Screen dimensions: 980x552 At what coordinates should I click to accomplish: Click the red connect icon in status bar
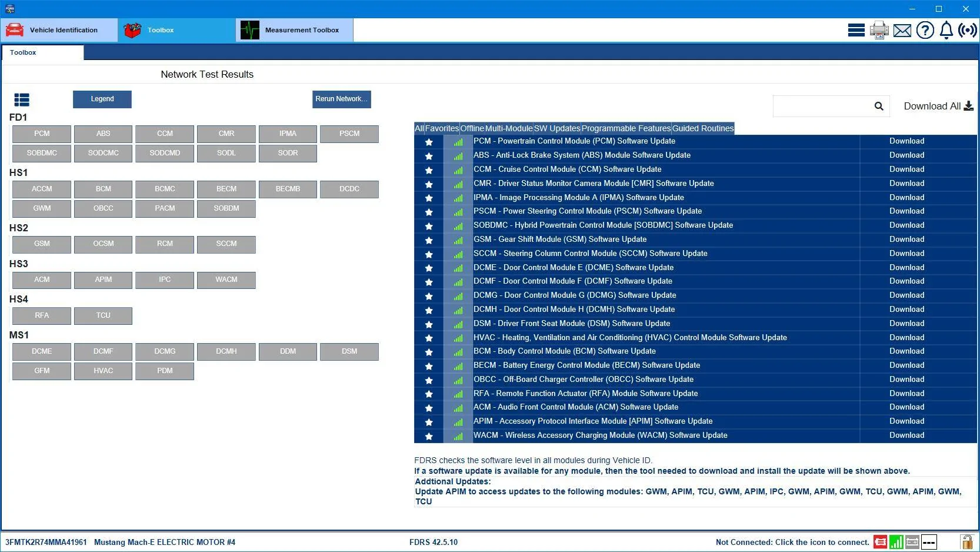(x=880, y=542)
